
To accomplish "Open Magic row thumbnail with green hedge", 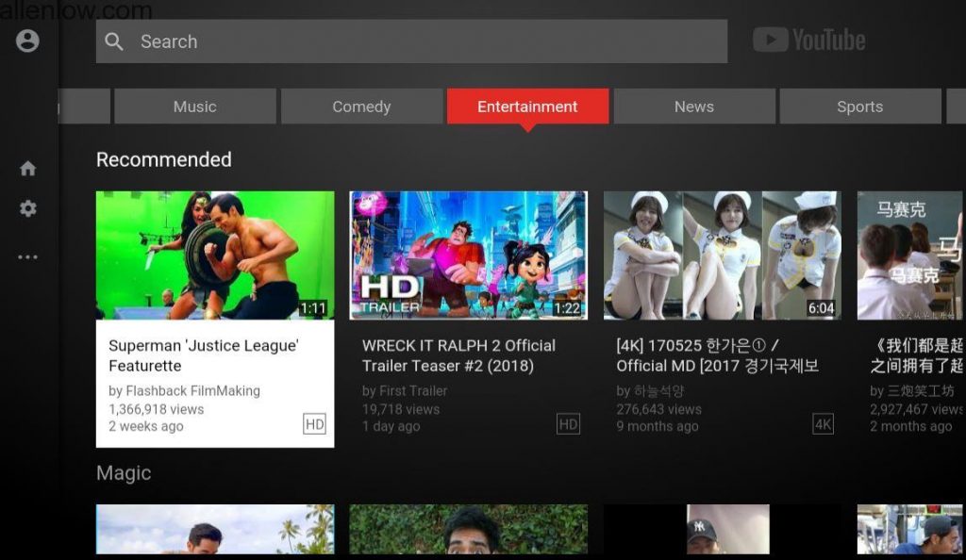I will [468, 529].
